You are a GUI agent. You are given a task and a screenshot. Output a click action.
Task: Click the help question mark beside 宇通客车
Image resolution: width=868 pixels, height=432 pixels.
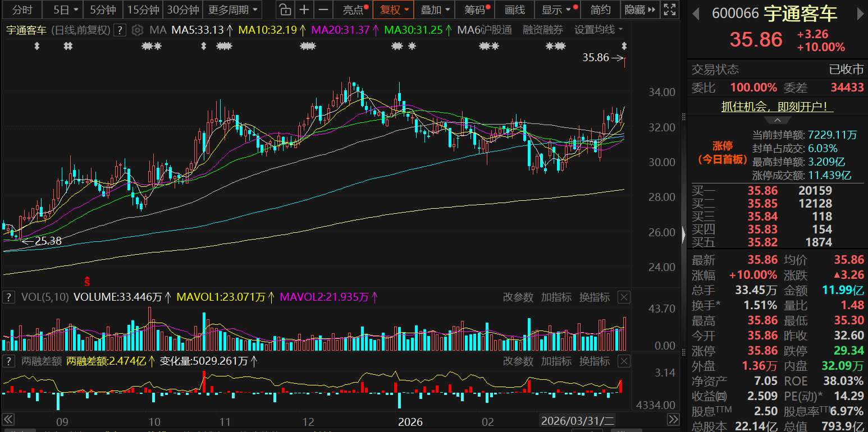point(120,30)
